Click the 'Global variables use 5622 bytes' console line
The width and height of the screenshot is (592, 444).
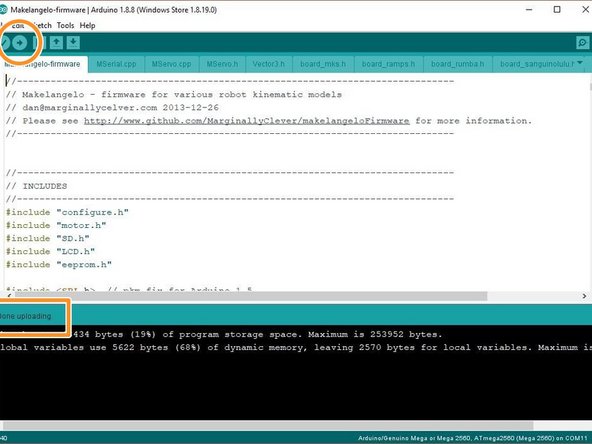[296, 347]
